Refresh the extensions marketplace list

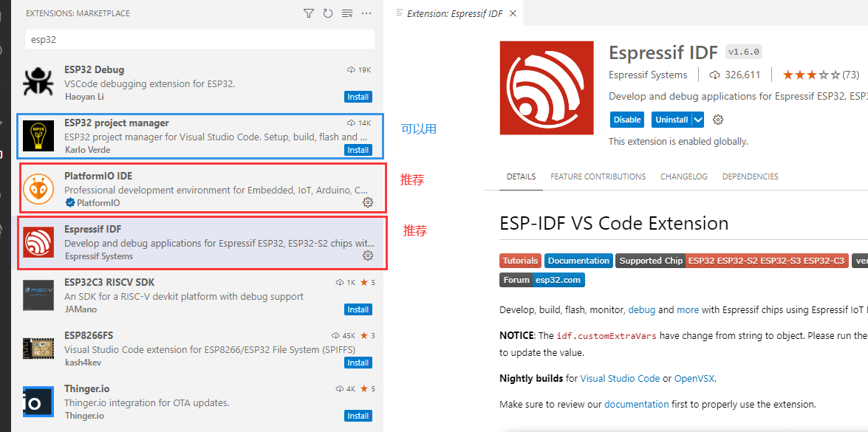pos(328,13)
